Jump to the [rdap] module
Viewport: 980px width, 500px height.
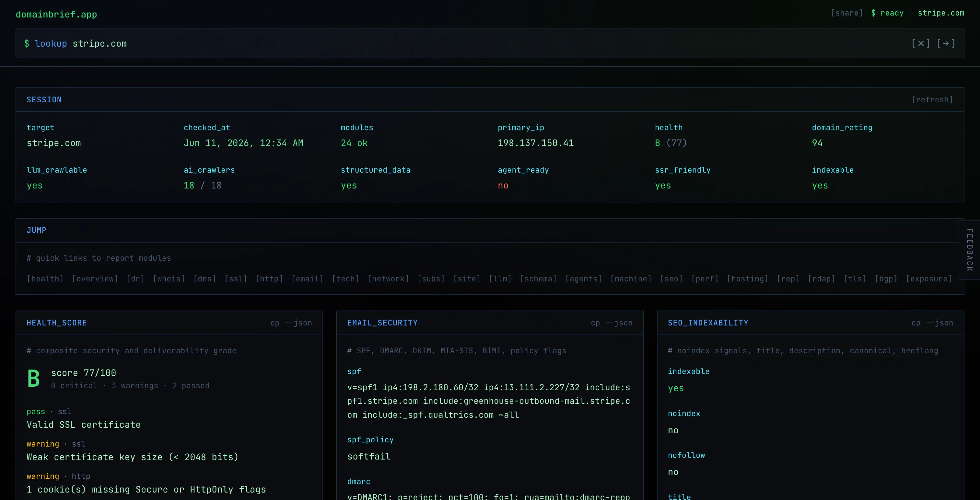click(x=821, y=279)
